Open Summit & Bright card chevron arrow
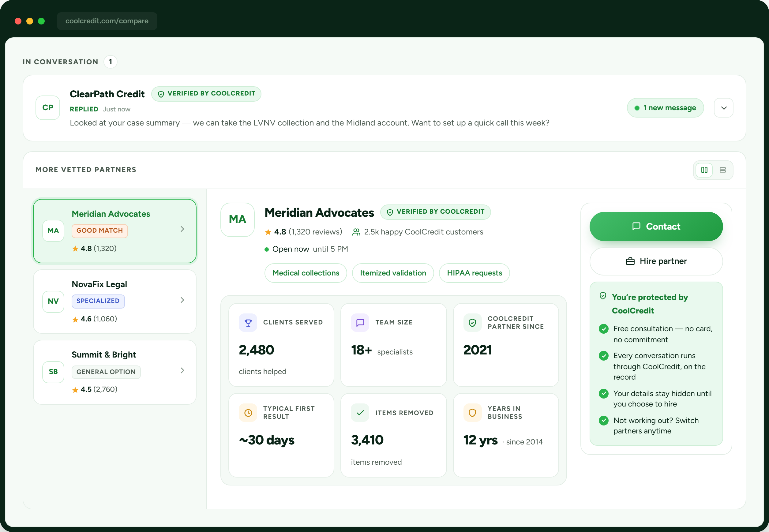Screen dimensions: 769x532 [x=182, y=370]
